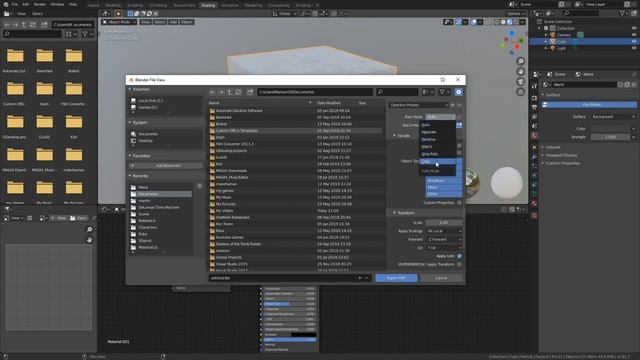
Task: Go forward in file browser dialog
Action: (221, 92)
